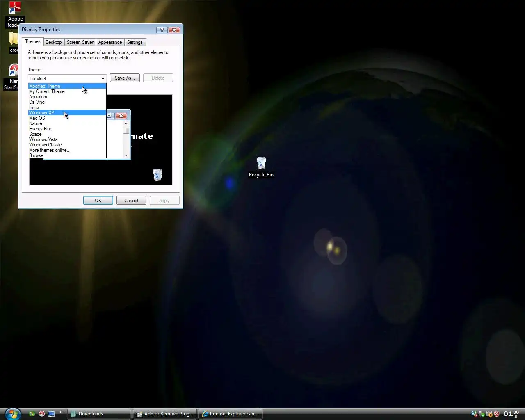
Task: Switch to the Themes tab
Action: pos(33,41)
